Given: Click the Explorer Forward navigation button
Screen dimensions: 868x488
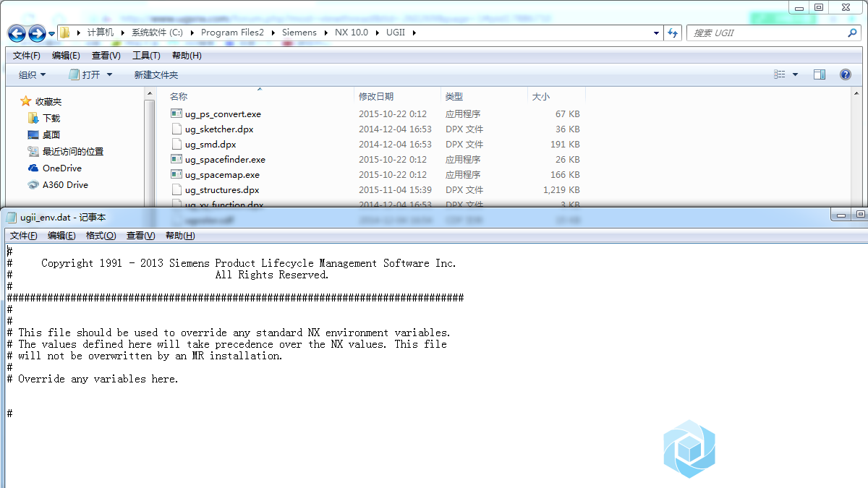Looking at the screenshot, I should tap(37, 33).
